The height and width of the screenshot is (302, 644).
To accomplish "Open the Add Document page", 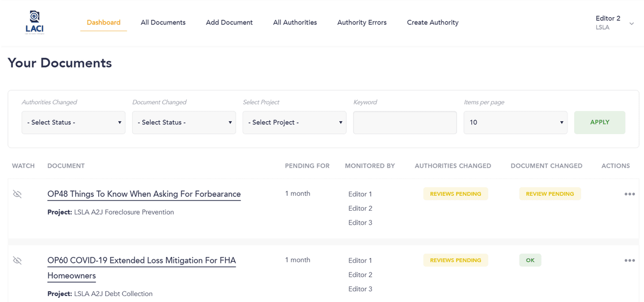I will pyautogui.click(x=229, y=23).
